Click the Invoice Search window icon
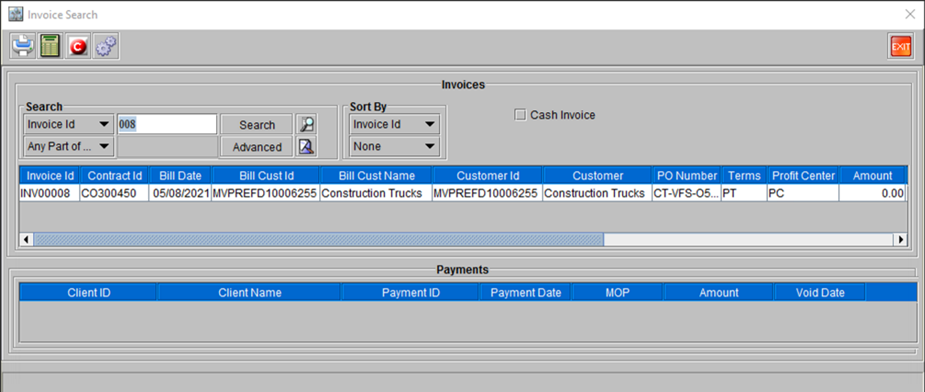The height and width of the screenshot is (392, 925). click(15, 14)
